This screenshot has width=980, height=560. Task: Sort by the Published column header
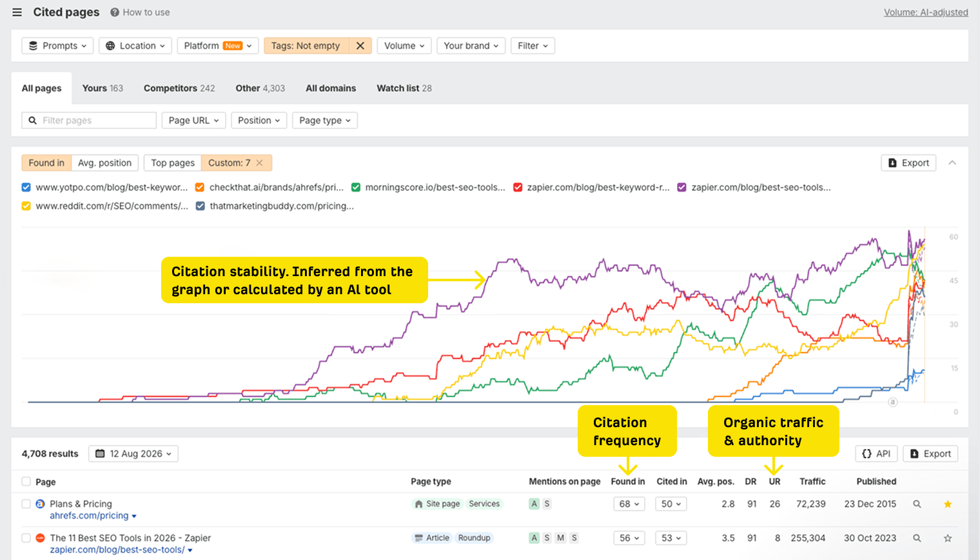click(876, 481)
